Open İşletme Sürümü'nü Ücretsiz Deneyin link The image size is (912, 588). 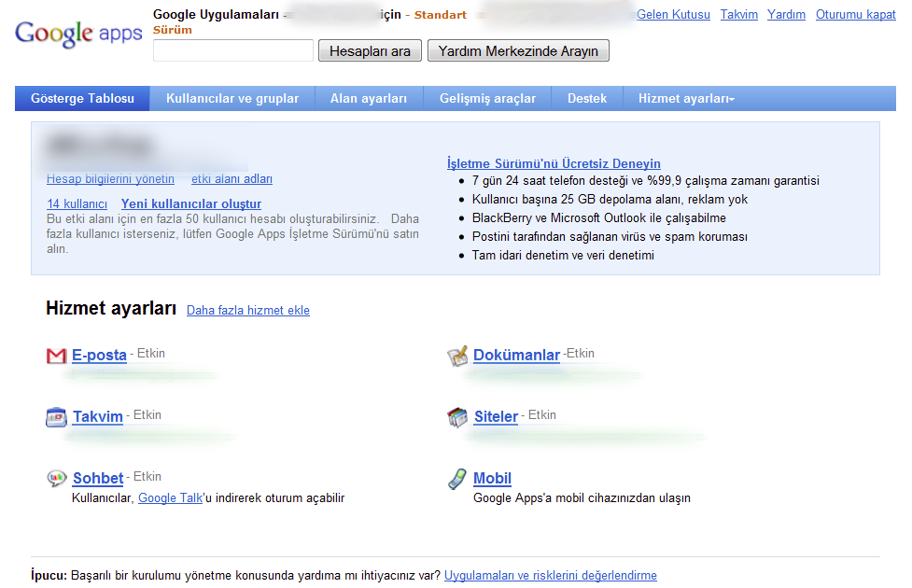(554, 163)
